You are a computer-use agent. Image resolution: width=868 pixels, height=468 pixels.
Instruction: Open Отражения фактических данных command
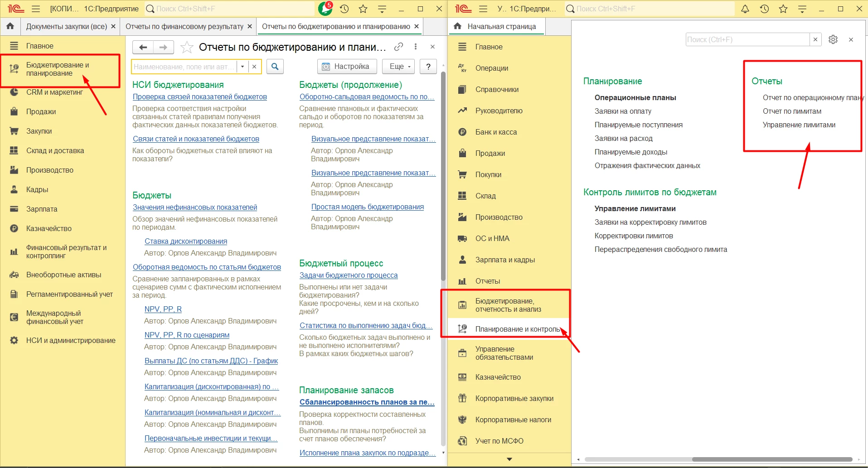click(647, 165)
